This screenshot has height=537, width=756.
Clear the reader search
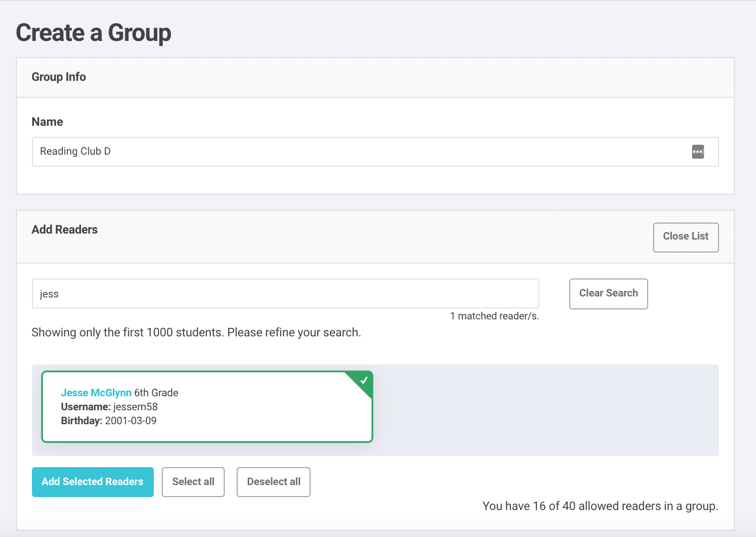608,293
